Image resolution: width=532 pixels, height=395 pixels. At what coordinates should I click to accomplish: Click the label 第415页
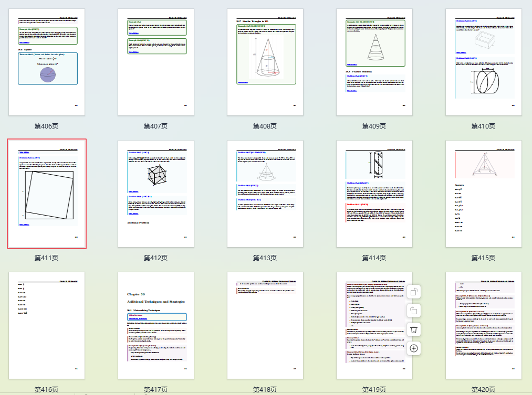[484, 258]
